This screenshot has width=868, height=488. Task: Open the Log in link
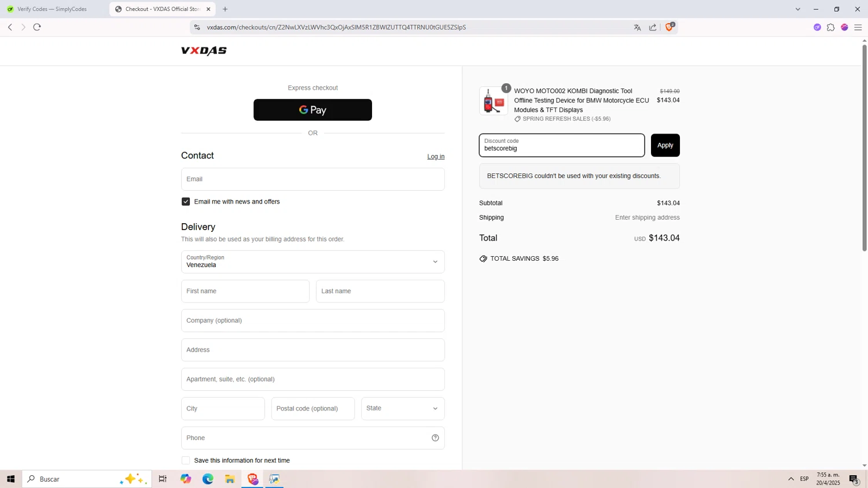(x=436, y=157)
